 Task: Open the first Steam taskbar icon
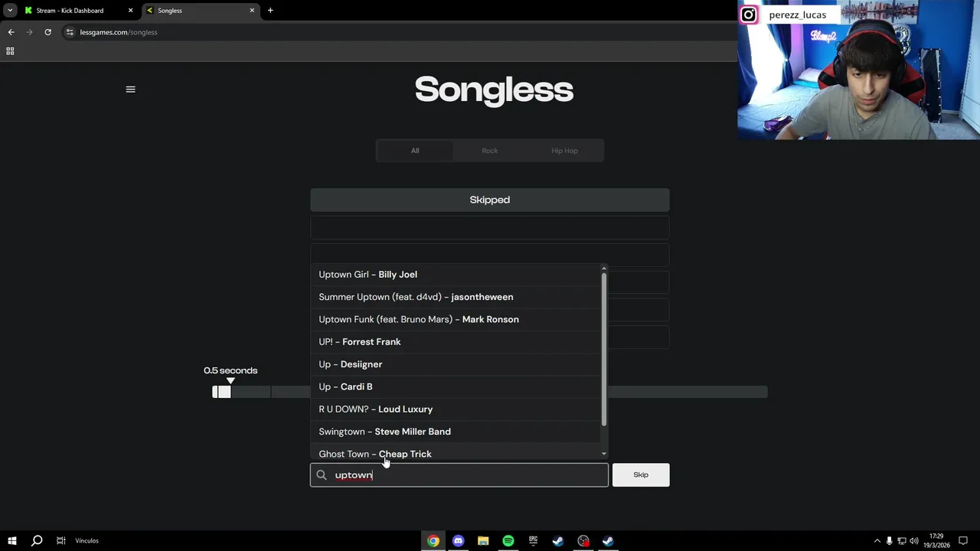[558, 541]
